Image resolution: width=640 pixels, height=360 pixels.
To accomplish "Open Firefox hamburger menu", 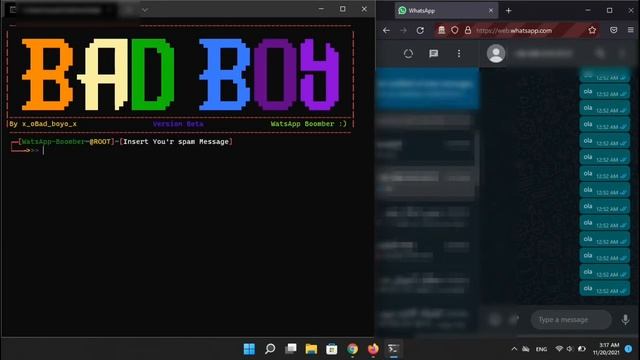I will coord(631,30).
